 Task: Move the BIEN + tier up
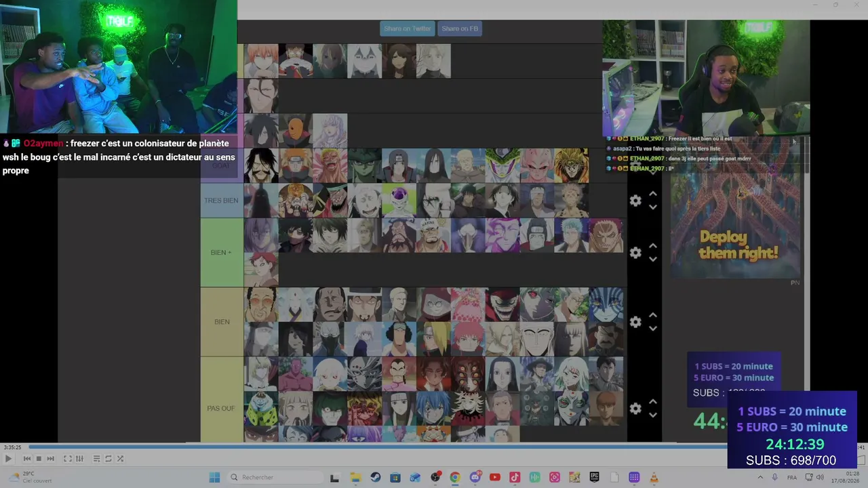point(652,246)
